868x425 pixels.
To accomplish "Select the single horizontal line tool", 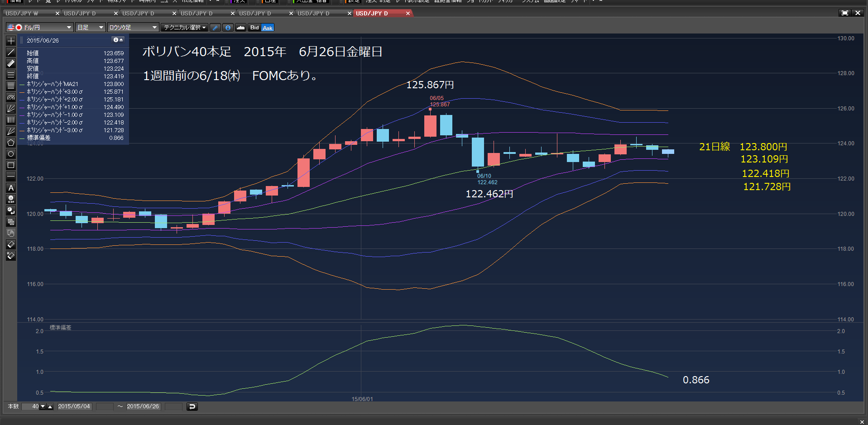I will tap(11, 177).
